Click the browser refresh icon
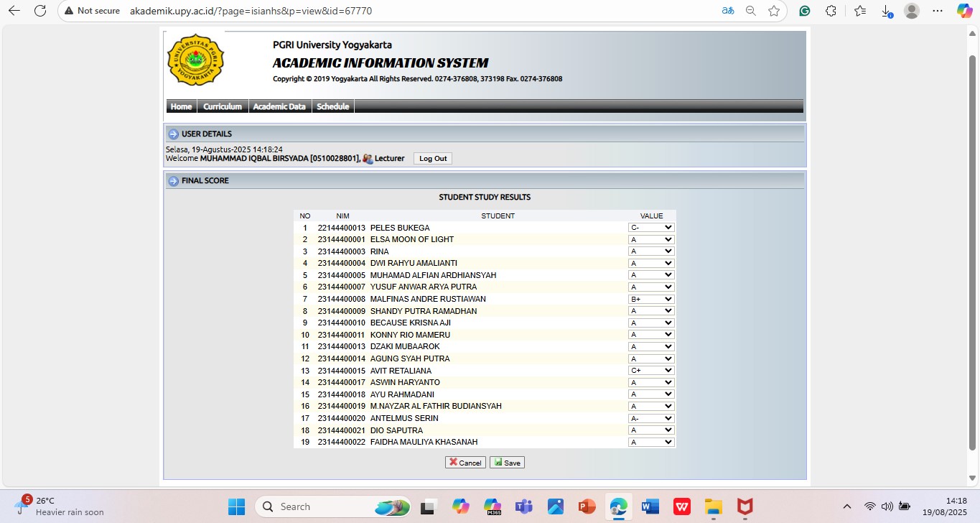The image size is (980, 523). pyautogui.click(x=40, y=11)
